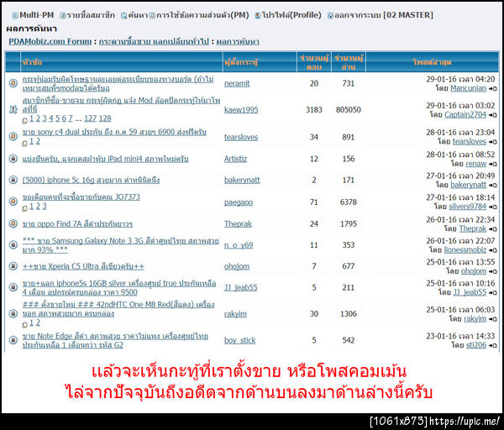This screenshot has height=430, width=504.
Task: Open thread started by neramit
Action: [118, 83]
